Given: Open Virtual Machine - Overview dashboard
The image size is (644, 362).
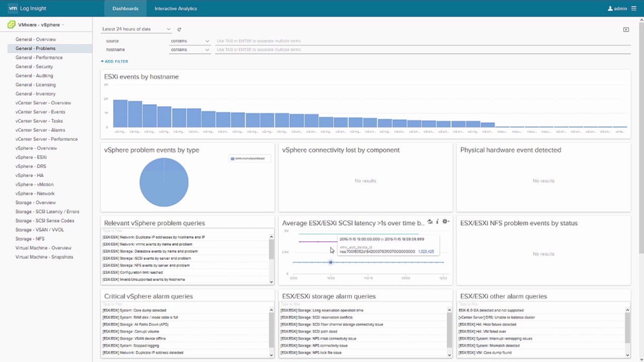Looking at the screenshot, I should click(x=44, y=248).
